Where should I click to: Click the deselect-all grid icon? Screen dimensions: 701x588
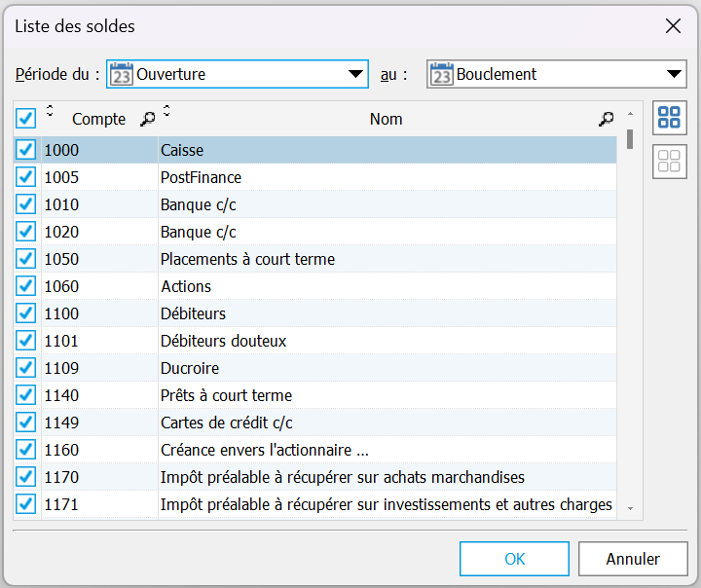(669, 161)
